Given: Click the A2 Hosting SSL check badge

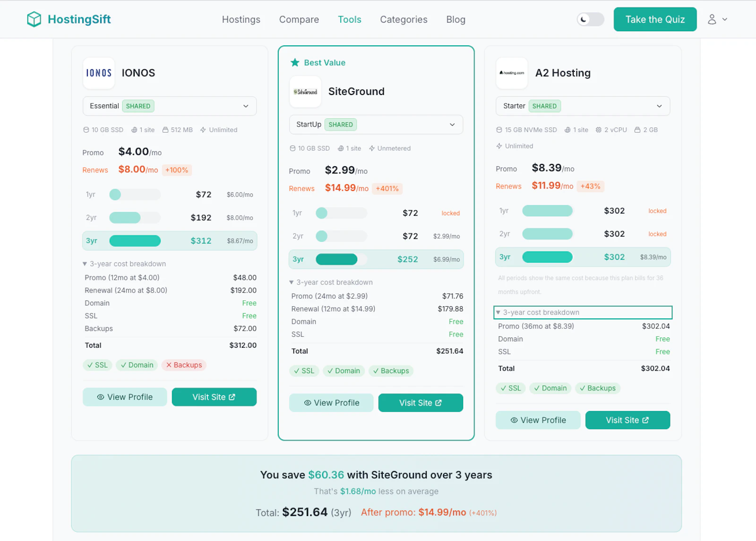Looking at the screenshot, I should 510,388.
